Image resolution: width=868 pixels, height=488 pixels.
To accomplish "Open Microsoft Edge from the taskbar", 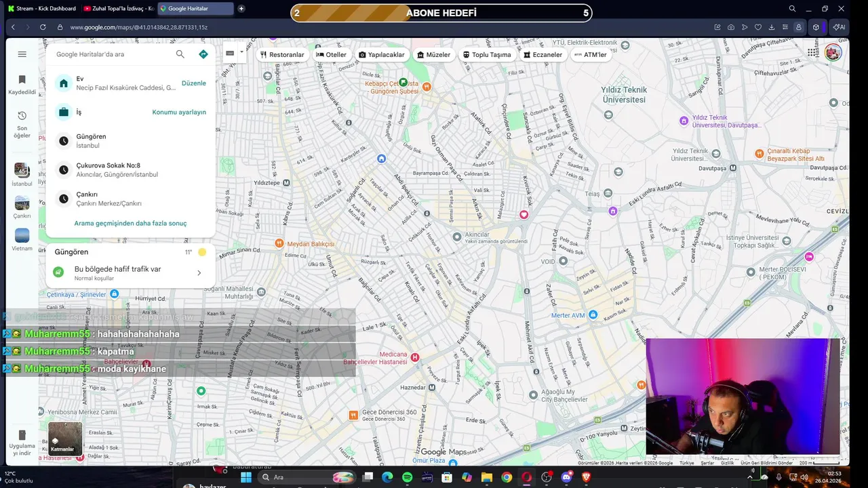I will [x=387, y=477].
